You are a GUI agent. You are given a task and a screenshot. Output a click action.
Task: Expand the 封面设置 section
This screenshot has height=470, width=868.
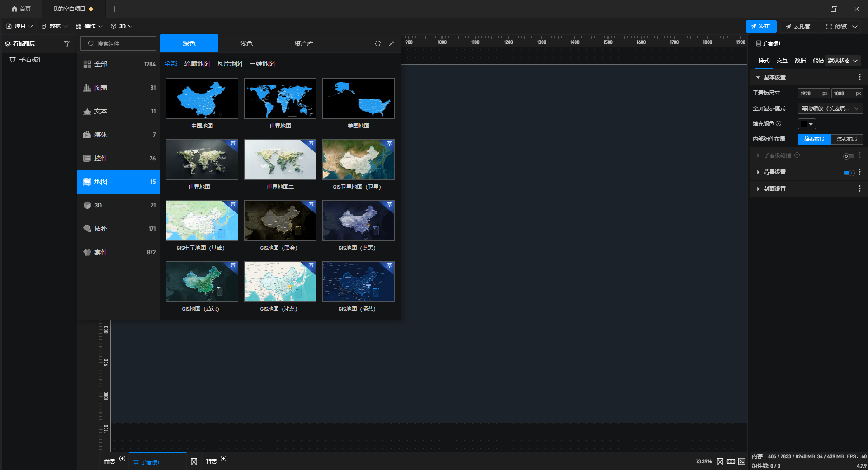(774, 189)
